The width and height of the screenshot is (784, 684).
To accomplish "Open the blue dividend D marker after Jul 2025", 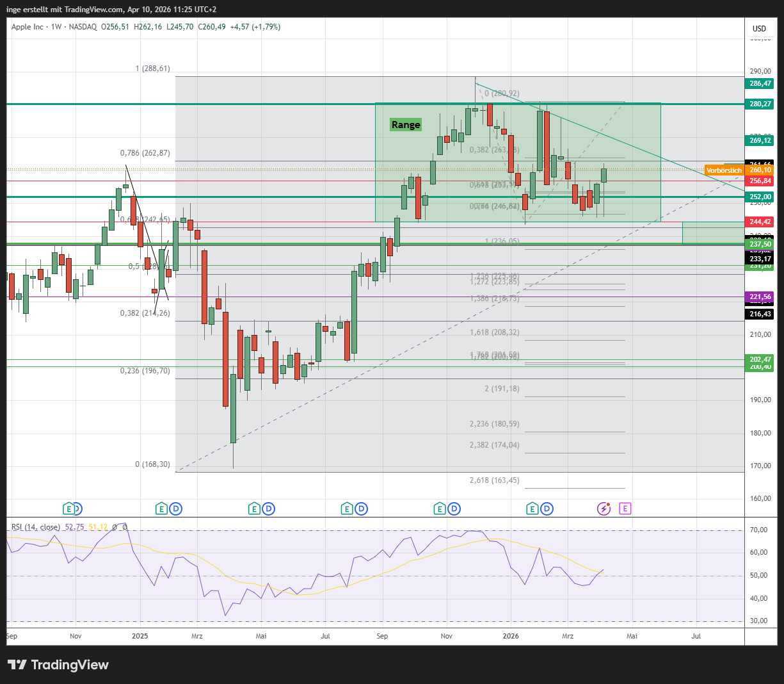I will tap(362, 509).
